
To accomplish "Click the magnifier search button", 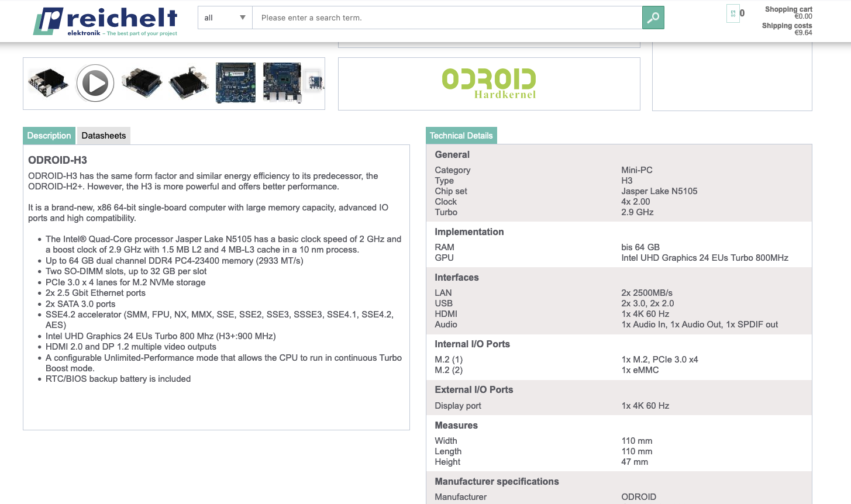I will pyautogui.click(x=653, y=18).
